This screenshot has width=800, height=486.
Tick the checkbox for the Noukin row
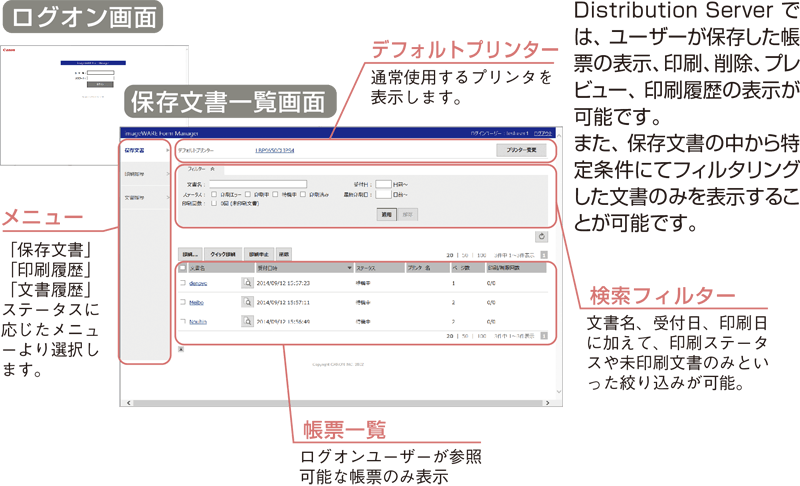[183, 322]
